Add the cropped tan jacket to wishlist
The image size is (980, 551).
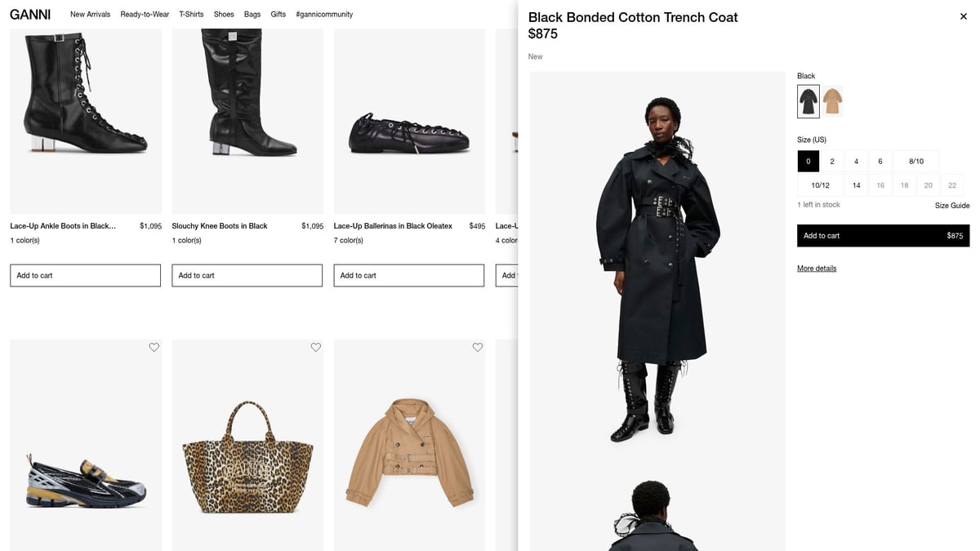478,348
